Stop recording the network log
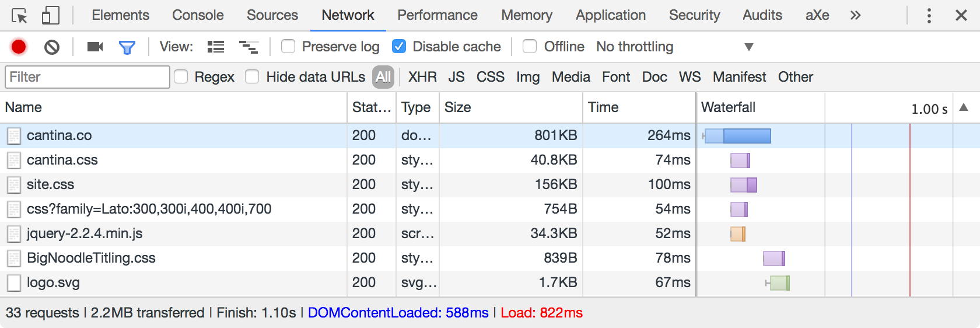This screenshot has width=980, height=328. [x=19, y=47]
